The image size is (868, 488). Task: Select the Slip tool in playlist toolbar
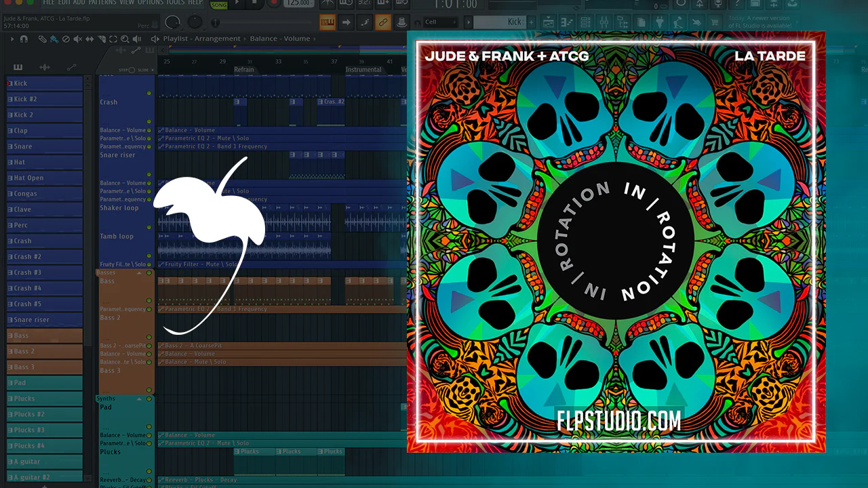pyautogui.click(x=89, y=39)
